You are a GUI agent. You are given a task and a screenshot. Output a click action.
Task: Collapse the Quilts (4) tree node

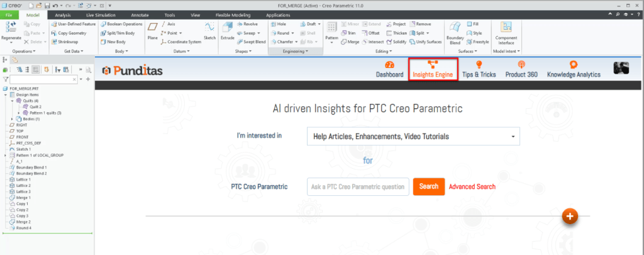[13, 101]
